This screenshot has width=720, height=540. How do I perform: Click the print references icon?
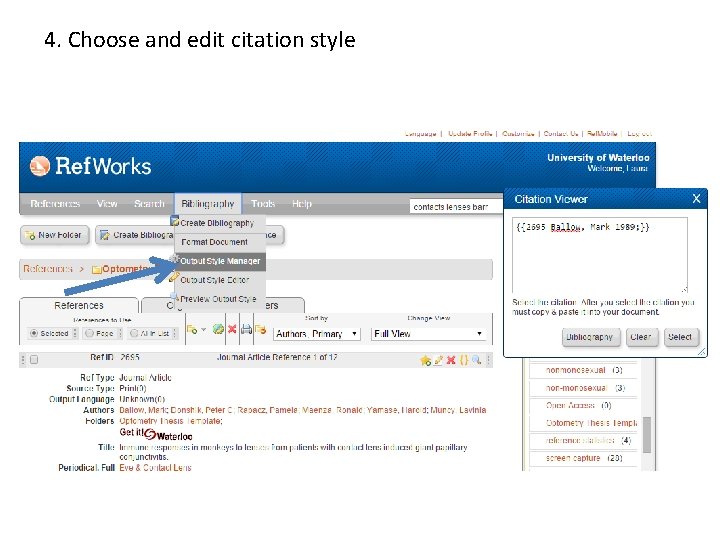pyautogui.click(x=247, y=329)
